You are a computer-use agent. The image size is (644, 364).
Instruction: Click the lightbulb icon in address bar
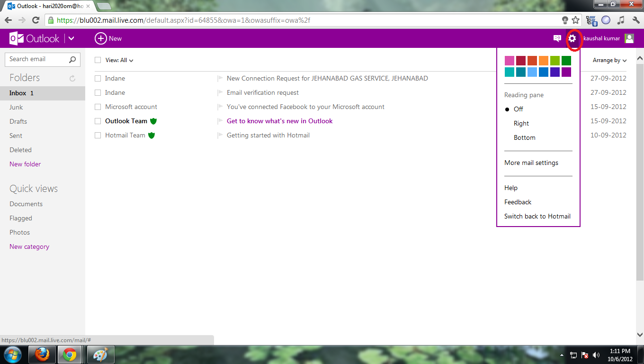click(x=565, y=20)
